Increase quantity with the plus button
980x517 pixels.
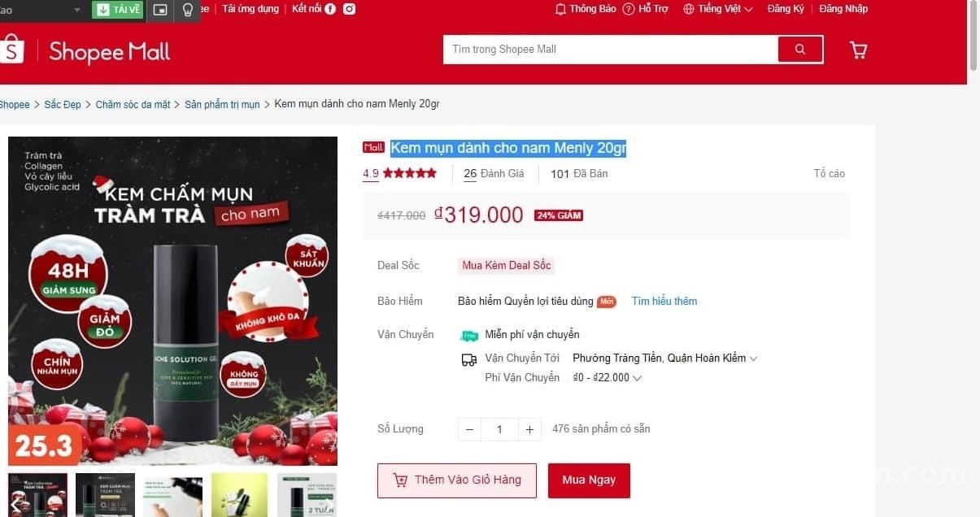529,429
